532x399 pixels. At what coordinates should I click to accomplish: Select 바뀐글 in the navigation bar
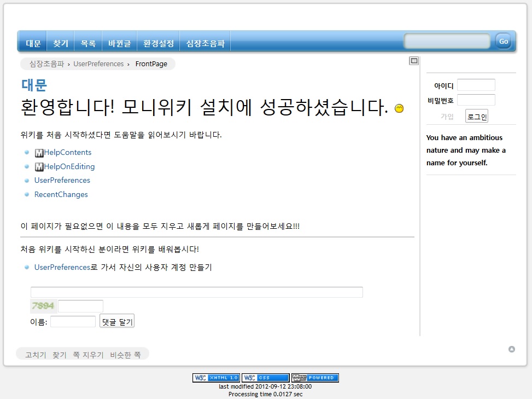(x=119, y=43)
